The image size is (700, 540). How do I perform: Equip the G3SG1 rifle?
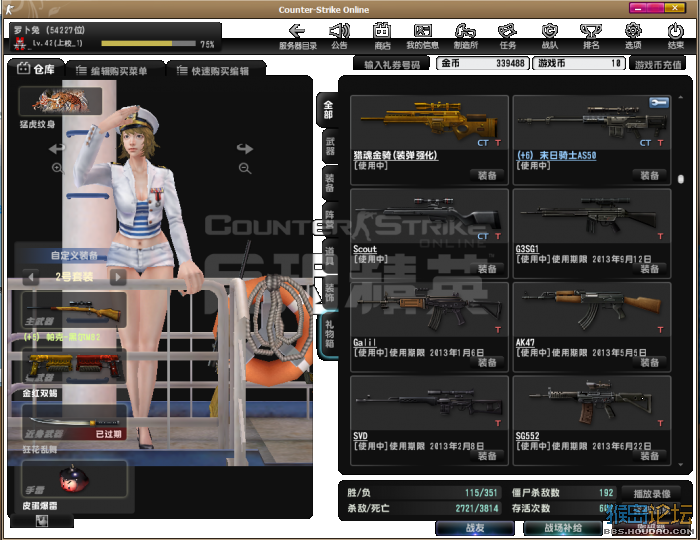[x=649, y=269]
